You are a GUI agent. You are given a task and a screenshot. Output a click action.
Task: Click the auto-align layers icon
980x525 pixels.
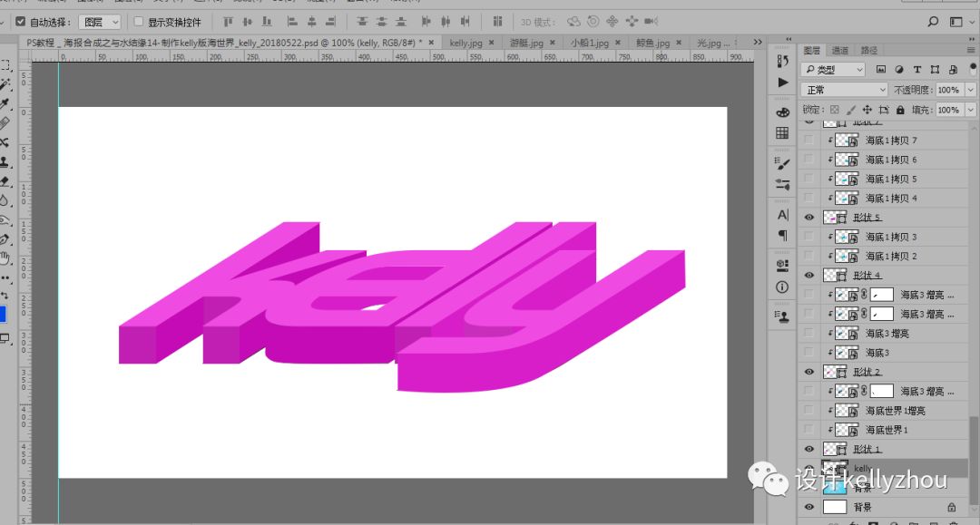click(497, 22)
